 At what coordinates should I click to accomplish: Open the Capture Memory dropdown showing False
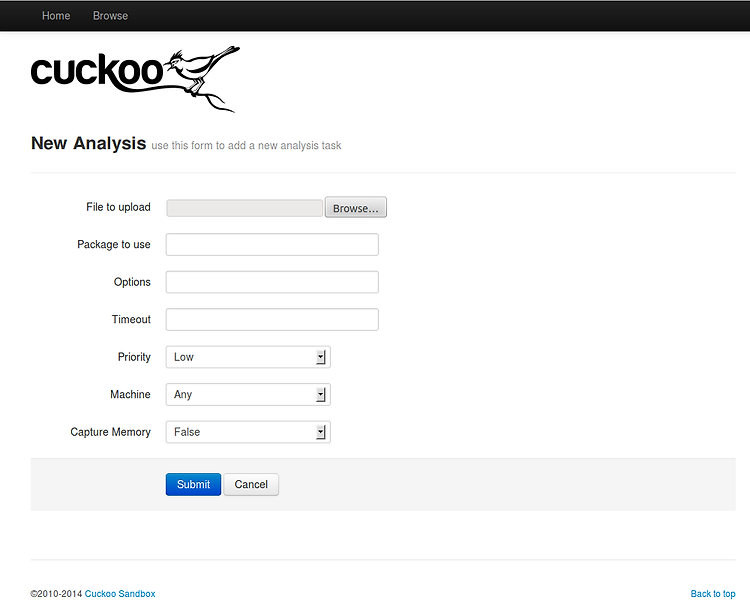248,432
